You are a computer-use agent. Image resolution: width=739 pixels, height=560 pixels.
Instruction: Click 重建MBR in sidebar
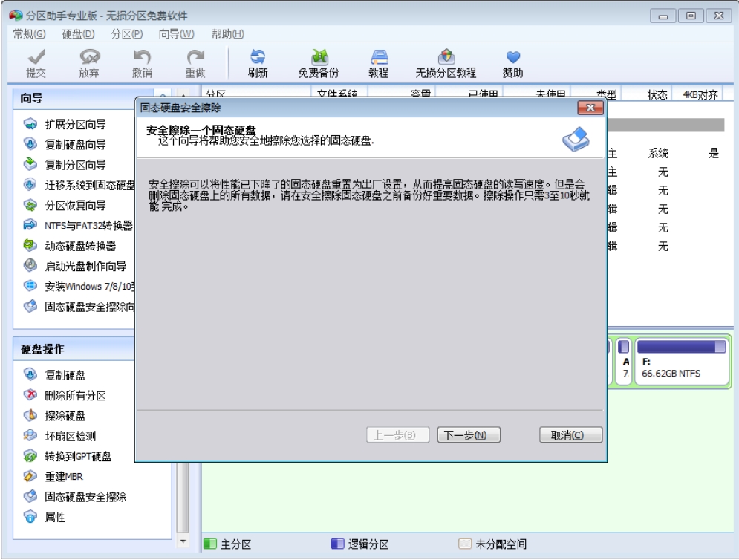pyautogui.click(x=63, y=476)
